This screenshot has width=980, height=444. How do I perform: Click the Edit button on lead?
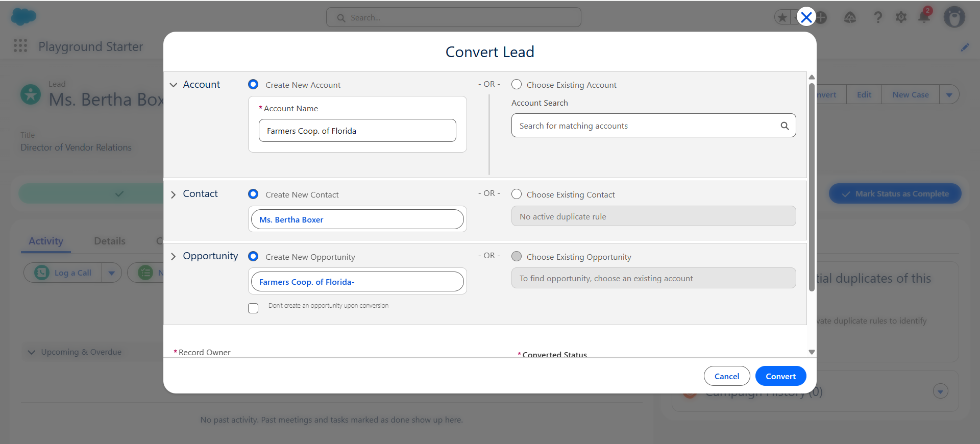pyautogui.click(x=864, y=94)
